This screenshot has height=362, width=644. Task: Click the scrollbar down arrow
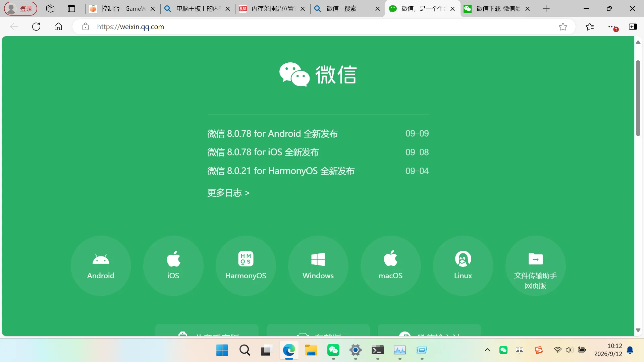(x=638, y=330)
